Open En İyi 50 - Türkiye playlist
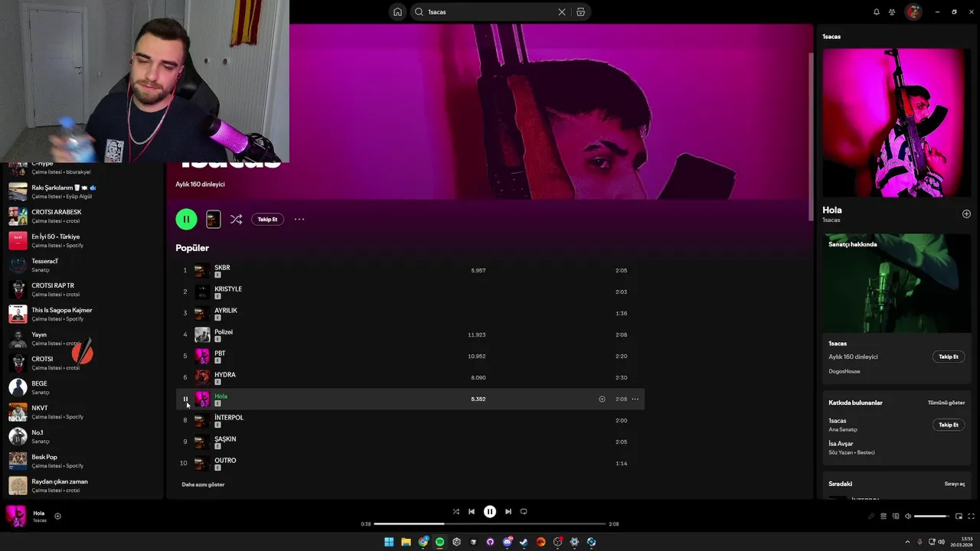Viewport: 980px width, 551px height. pyautogui.click(x=83, y=240)
